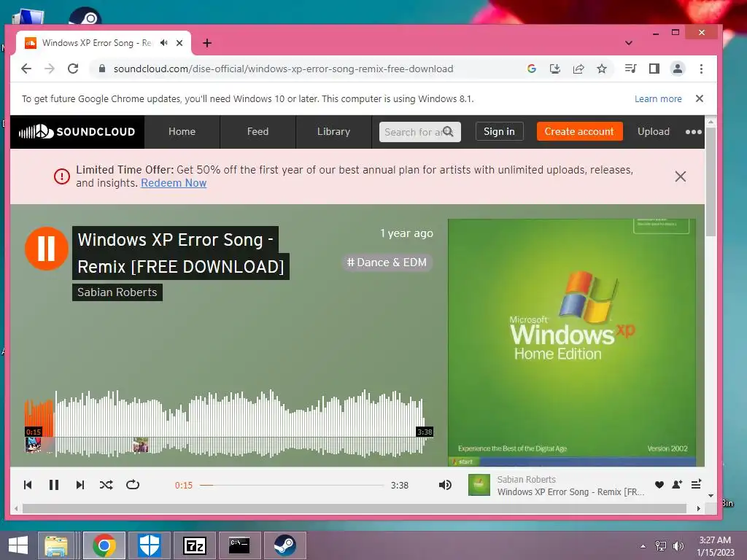Mute the tab via speaker icon

click(164, 43)
